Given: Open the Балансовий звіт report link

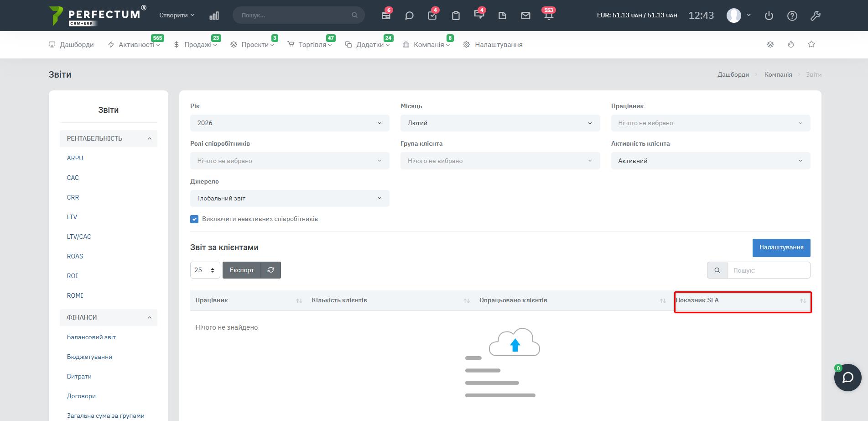Looking at the screenshot, I should coord(91,337).
